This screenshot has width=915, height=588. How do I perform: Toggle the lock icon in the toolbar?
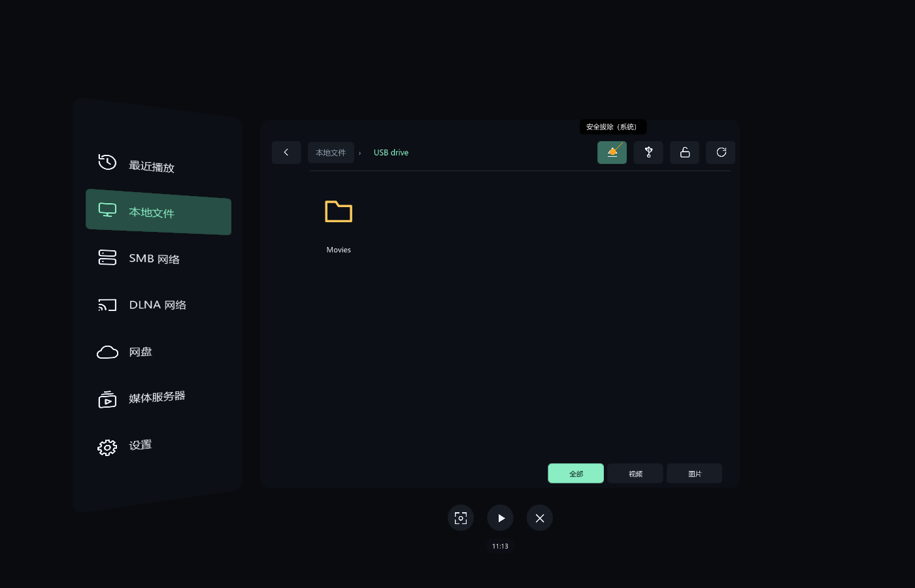pyautogui.click(x=684, y=152)
